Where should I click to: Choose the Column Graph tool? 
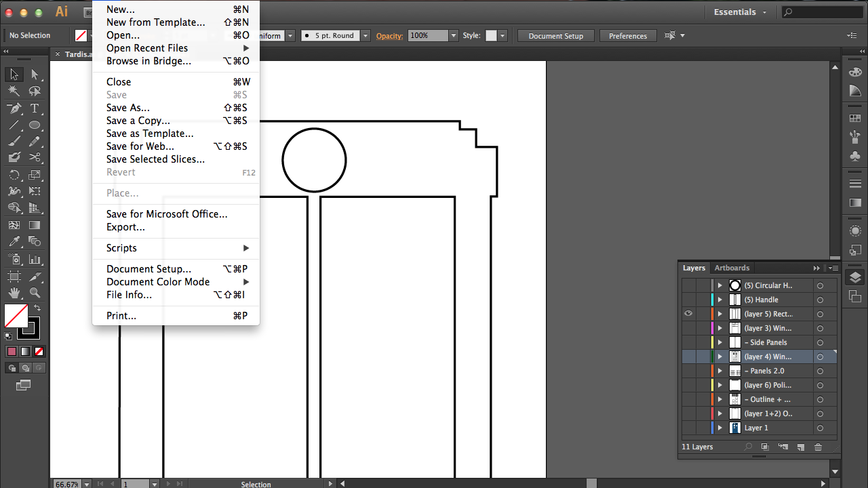35,259
